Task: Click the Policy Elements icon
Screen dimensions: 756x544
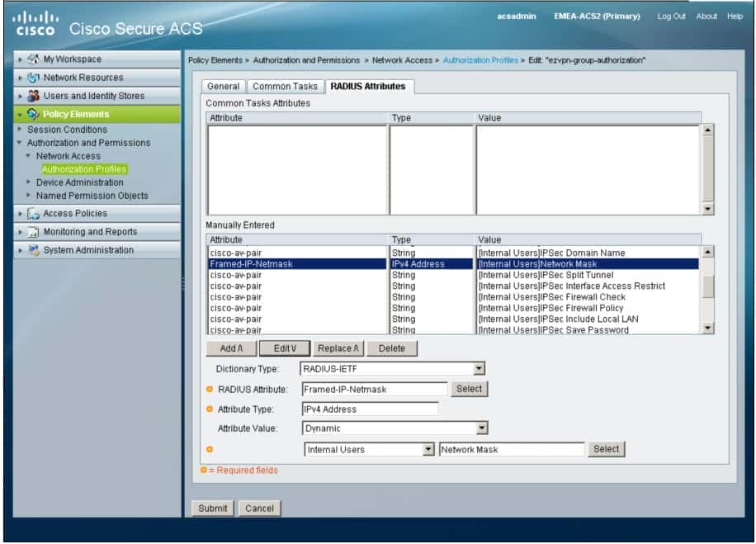Action: [33, 114]
